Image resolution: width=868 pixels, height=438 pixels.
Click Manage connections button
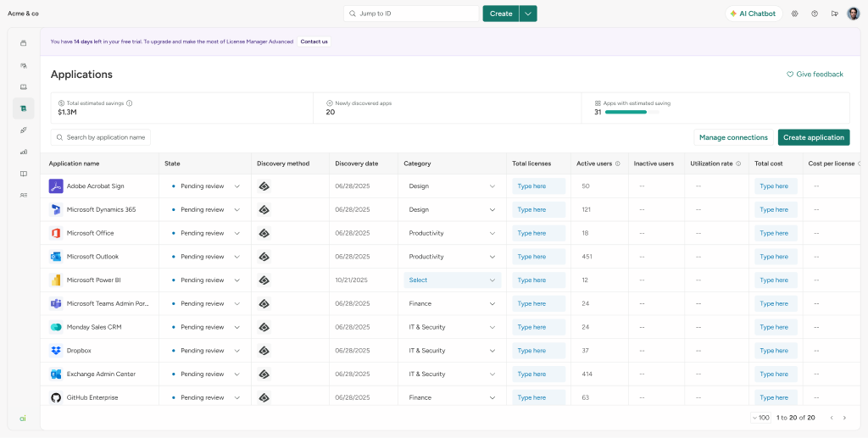[x=733, y=137]
